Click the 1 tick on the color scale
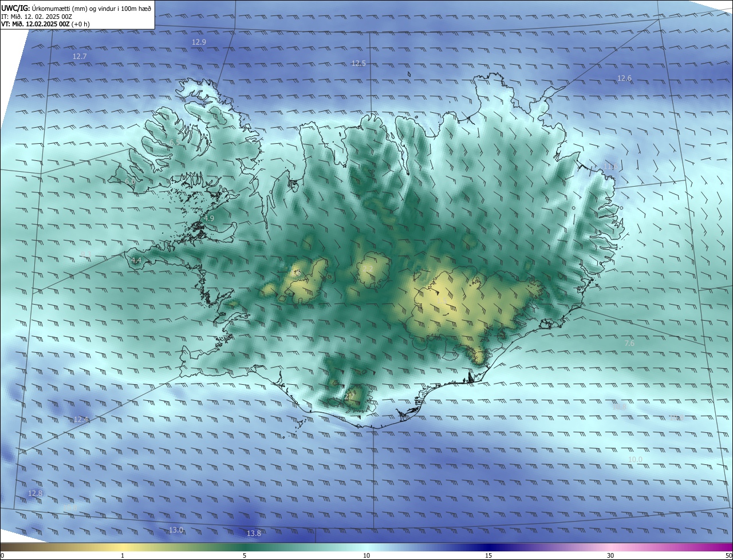The width and height of the screenshot is (733, 560). coord(123,555)
